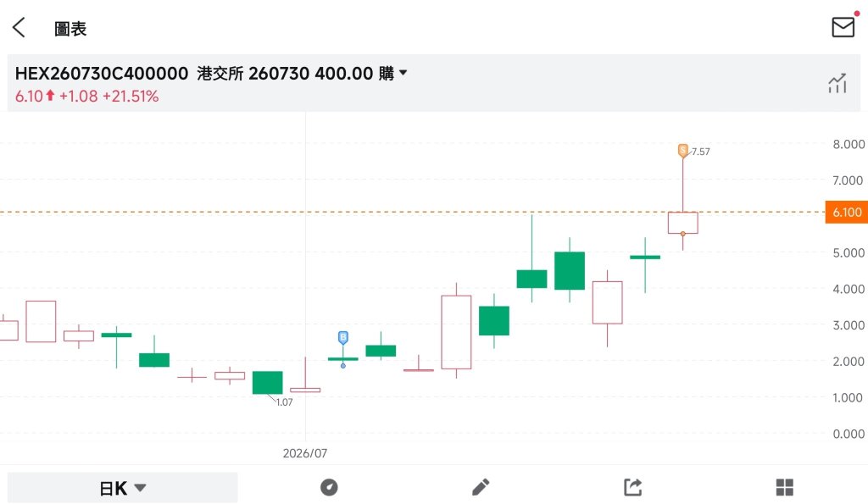
Task: Expand the 日K timeframe dropdown
Action: [x=122, y=488]
